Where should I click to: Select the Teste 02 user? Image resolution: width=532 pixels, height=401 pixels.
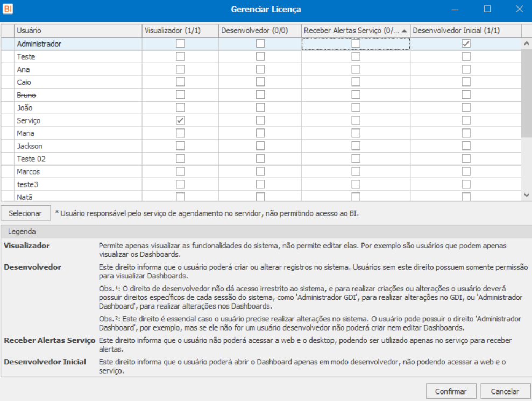pos(31,159)
